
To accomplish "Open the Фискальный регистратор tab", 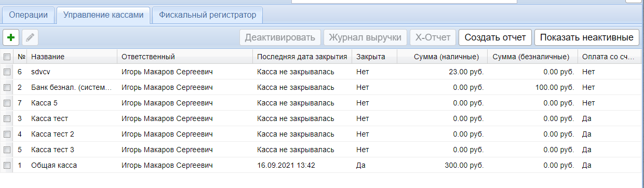I will click(x=208, y=15).
